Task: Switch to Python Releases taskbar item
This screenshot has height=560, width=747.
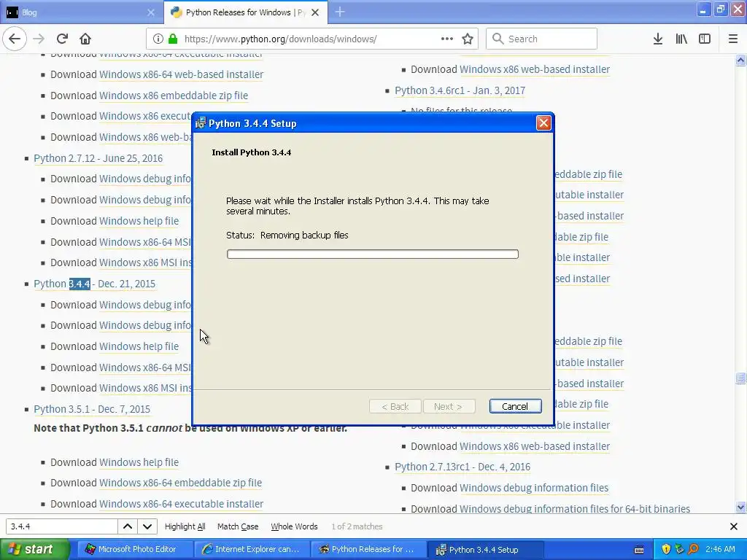Action: [x=368, y=549]
